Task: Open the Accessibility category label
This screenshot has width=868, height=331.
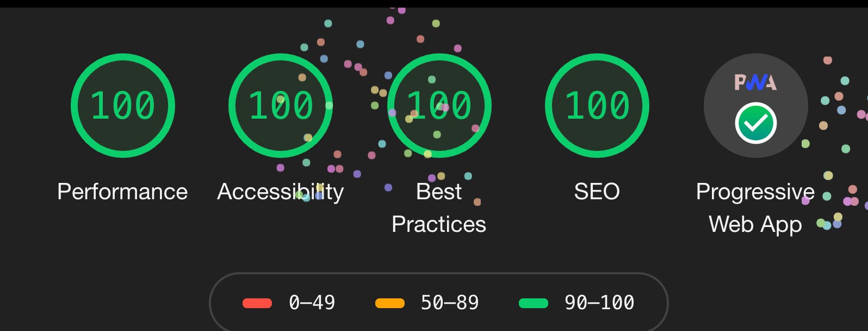Action: pos(281,192)
